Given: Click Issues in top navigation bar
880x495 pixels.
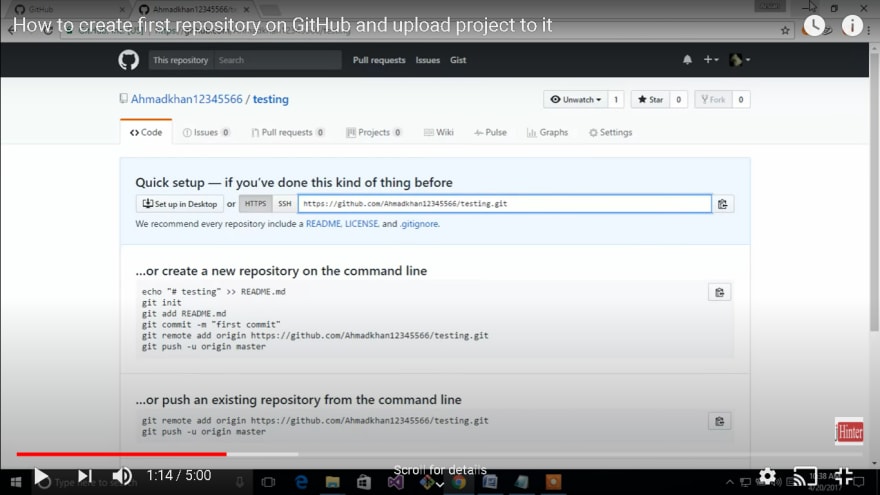Looking at the screenshot, I should click(428, 60).
